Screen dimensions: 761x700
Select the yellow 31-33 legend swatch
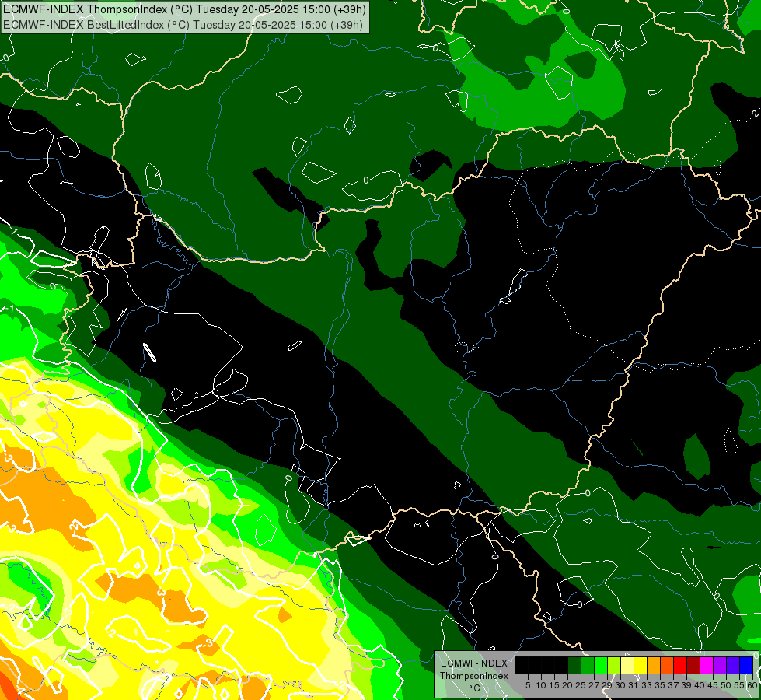tap(641, 665)
